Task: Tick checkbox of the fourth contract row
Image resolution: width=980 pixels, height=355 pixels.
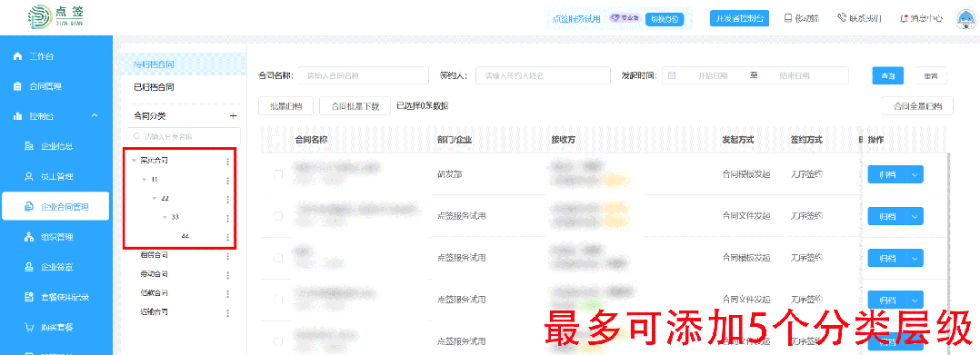Action: tap(278, 300)
